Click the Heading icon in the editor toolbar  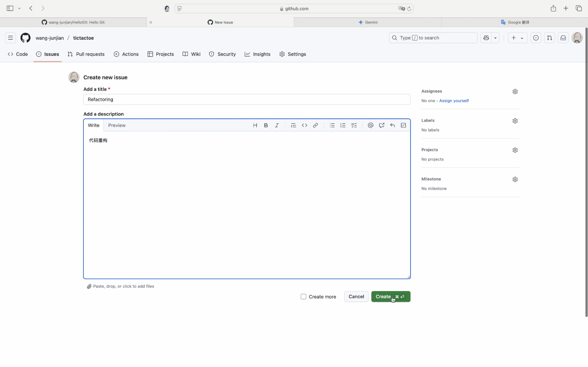point(255,125)
